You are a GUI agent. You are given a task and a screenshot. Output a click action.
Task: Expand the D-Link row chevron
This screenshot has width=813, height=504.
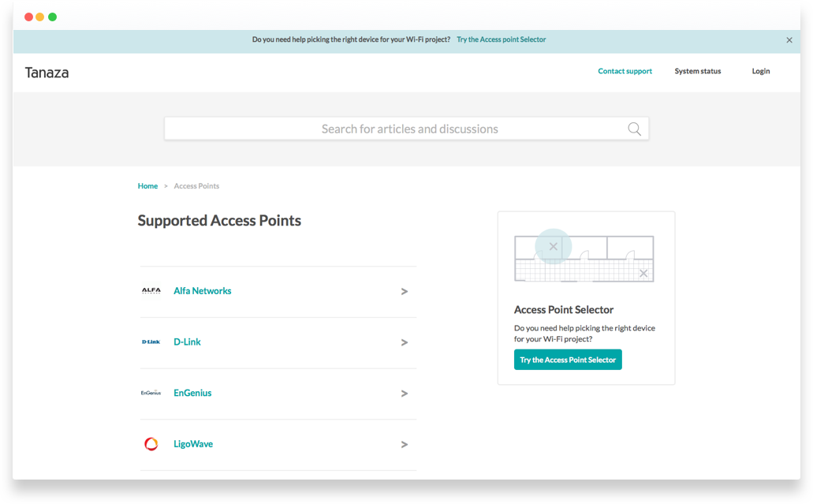(x=405, y=343)
